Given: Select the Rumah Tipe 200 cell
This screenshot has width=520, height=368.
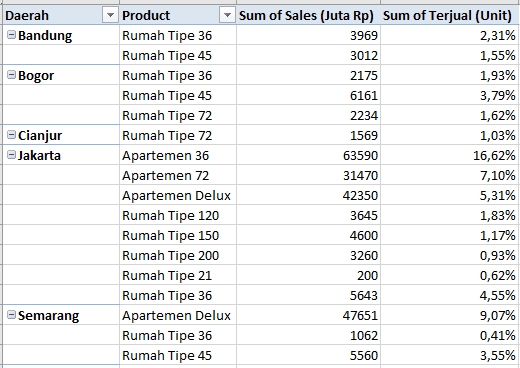Looking at the screenshot, I should point(178,255).
